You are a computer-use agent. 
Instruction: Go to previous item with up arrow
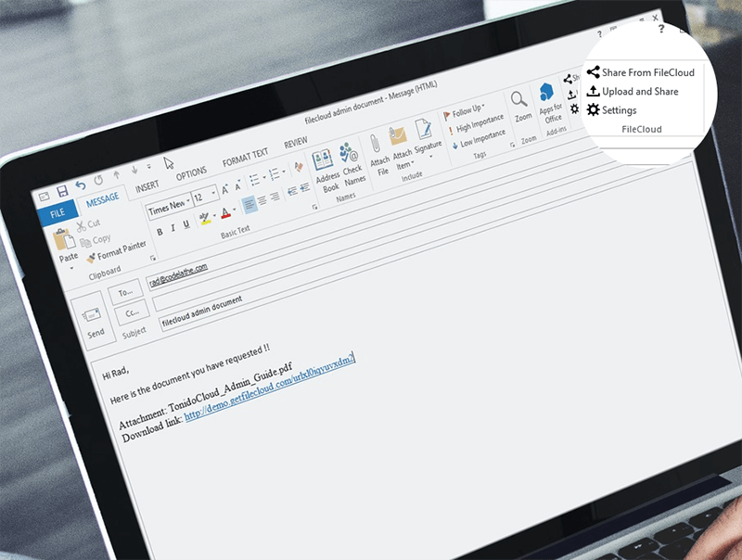[117, 175]
